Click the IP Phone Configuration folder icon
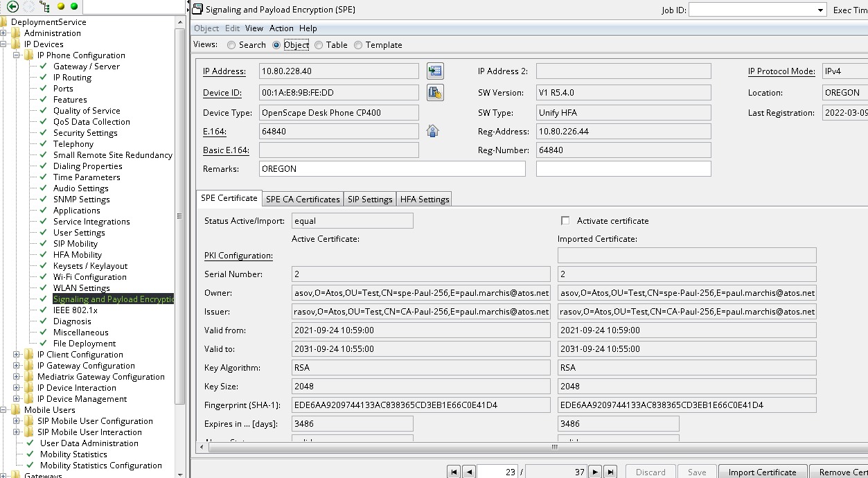Image resolution: width=868 pixels, height=478 pixels. tap(29, 55)
